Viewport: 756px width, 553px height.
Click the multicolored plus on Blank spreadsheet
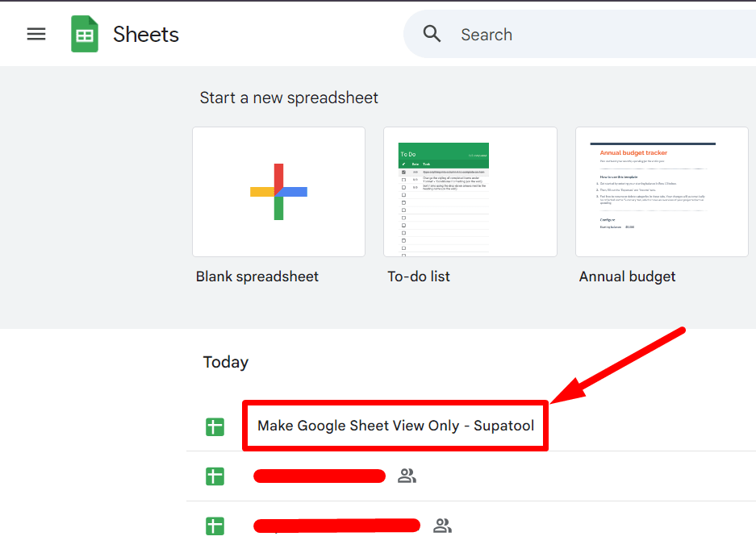click(278, 192)
